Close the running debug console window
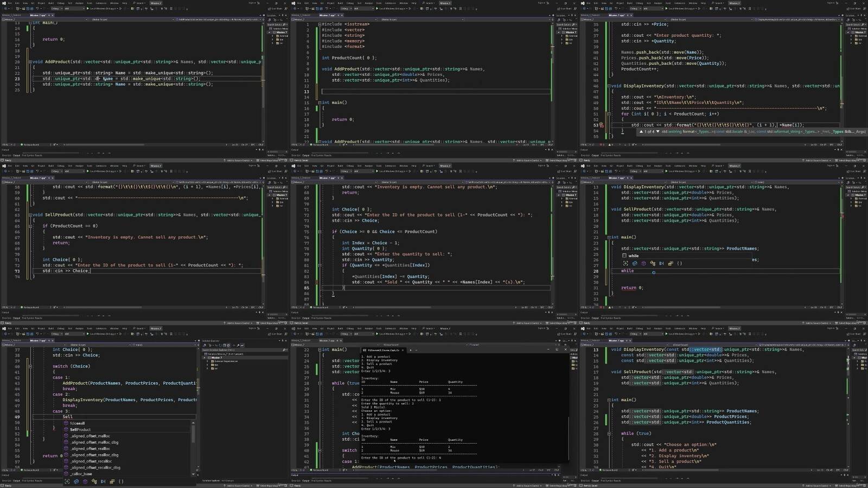The width and height of the screenshot is (868, 488). point(565,350)
